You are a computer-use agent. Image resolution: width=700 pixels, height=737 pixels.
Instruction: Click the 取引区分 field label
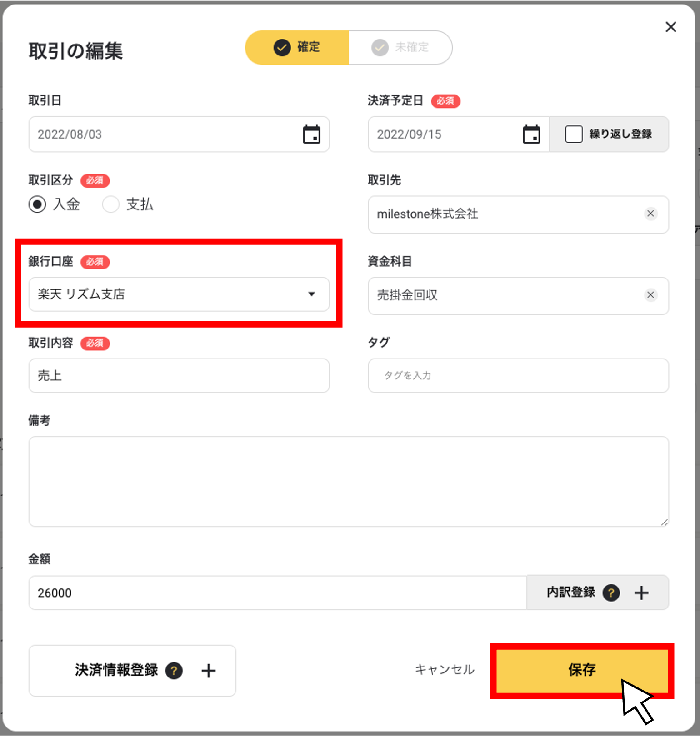(51, 180)
